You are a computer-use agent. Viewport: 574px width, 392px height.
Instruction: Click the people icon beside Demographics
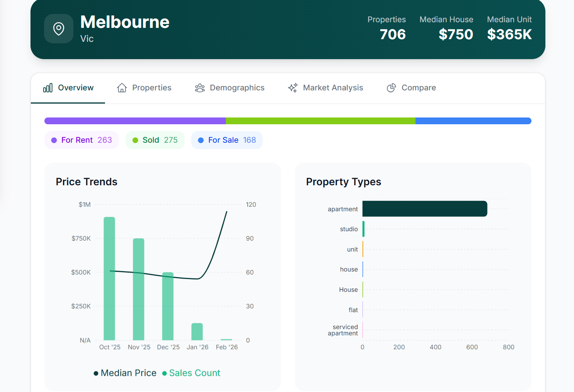(x=200, y=87)
